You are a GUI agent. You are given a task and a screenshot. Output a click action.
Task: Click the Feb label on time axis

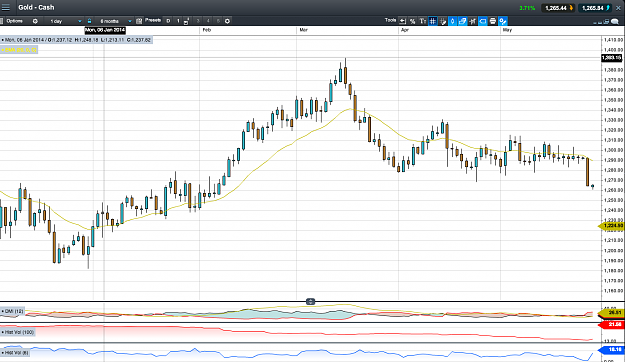pos(206,30)
